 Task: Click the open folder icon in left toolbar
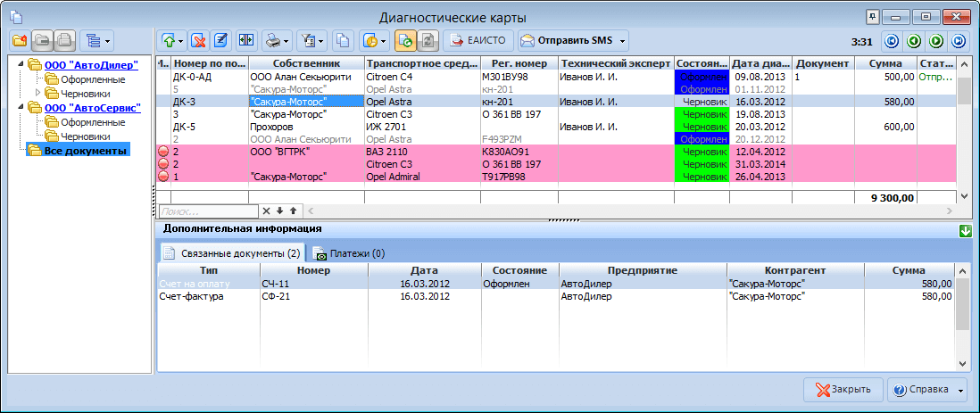click(41, 41)
